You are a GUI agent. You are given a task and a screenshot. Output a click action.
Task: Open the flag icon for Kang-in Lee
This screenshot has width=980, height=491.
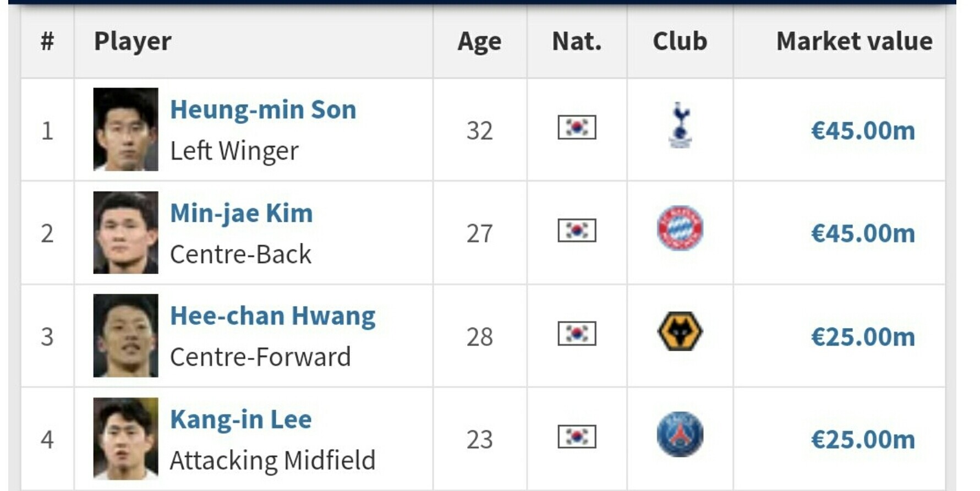pyautogui.click(x=577, y=437)
